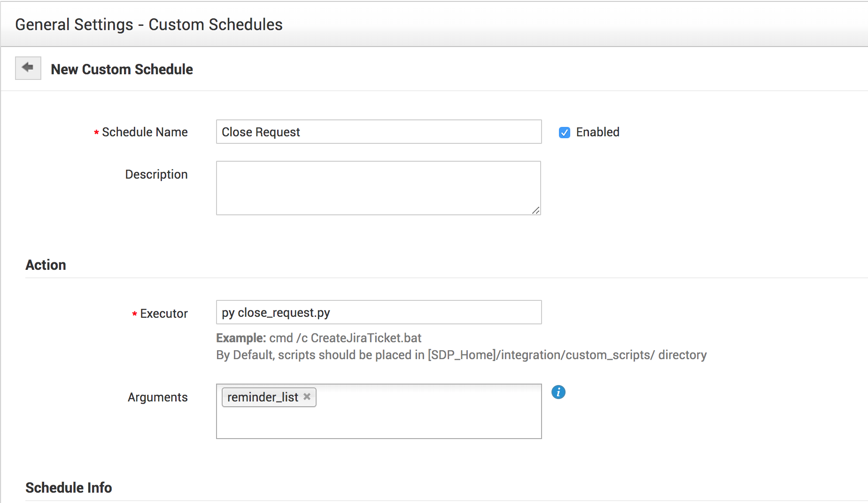Click the Action section heading
The width and height of the screenshot is (868, 503).
[x=46, y=265]
